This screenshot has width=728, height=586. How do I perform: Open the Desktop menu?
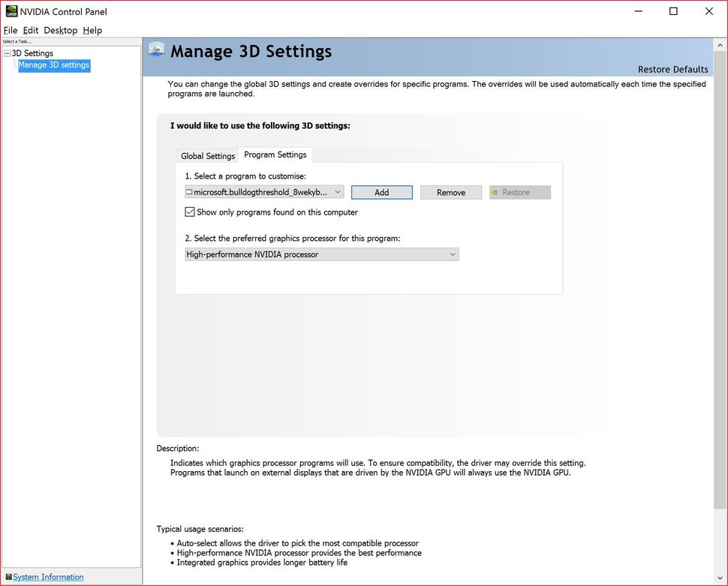[x=60, y=30]
